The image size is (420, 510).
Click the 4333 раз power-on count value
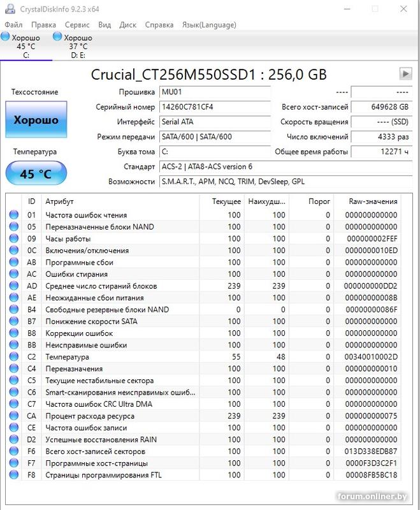point(382,137)
